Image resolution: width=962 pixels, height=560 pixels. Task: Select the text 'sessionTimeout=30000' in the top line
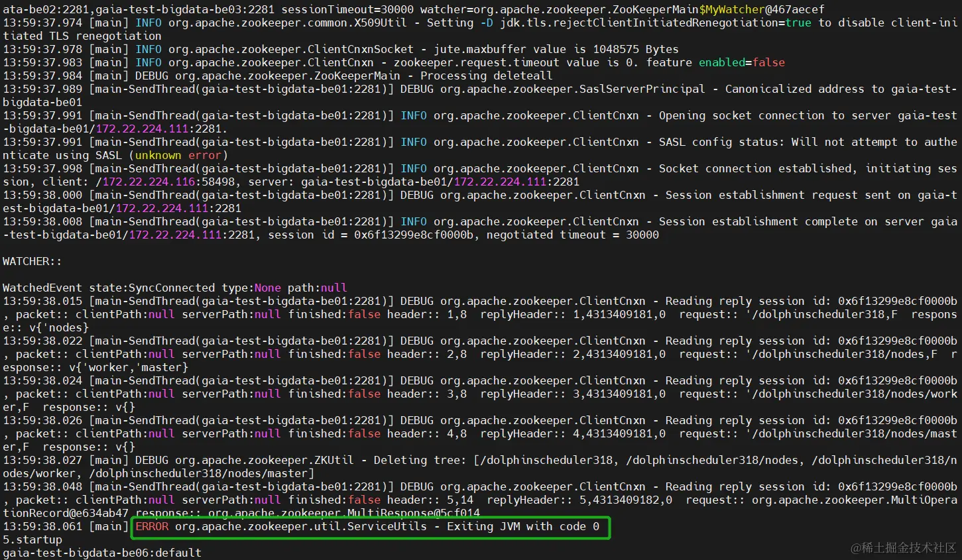click(x=347, y=9)
